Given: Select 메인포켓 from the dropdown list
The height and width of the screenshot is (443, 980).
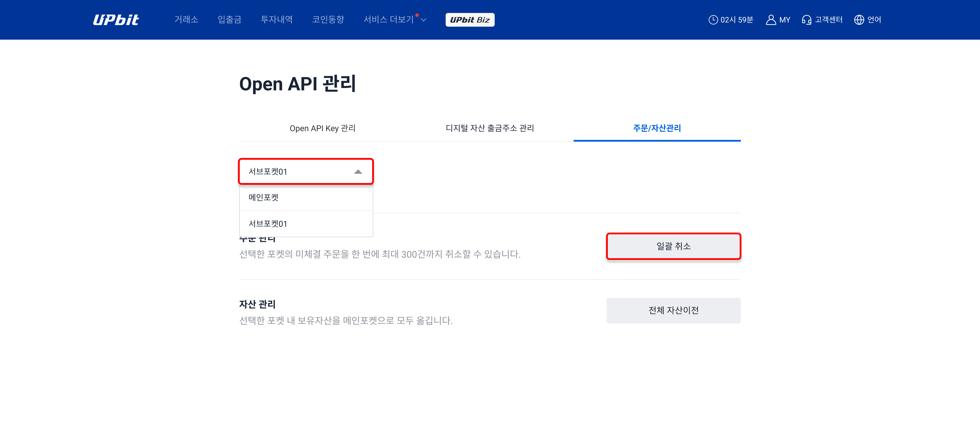Looking at the screenshot, I should point(306,198).
